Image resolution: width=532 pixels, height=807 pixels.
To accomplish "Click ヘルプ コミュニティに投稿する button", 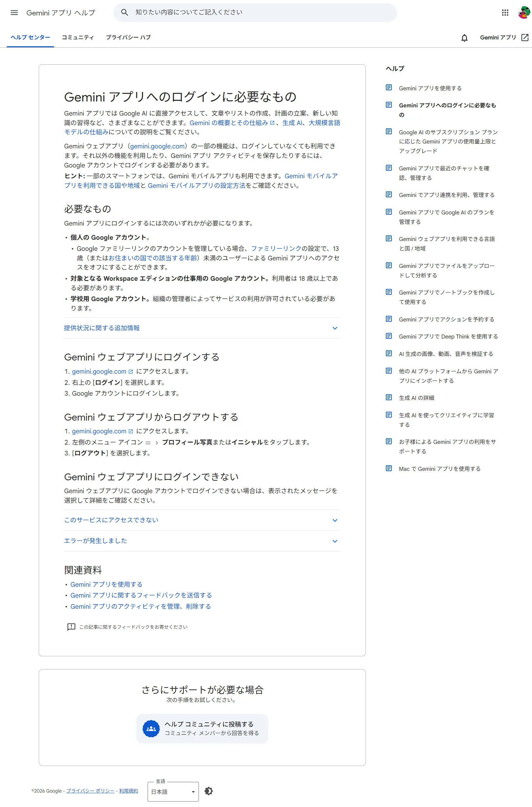I will (202, 729).
